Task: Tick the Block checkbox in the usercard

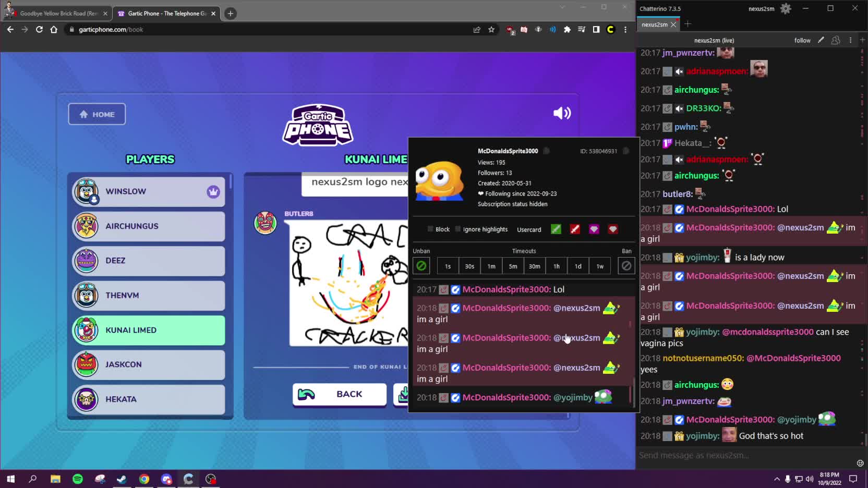Action: coord(430,229)
